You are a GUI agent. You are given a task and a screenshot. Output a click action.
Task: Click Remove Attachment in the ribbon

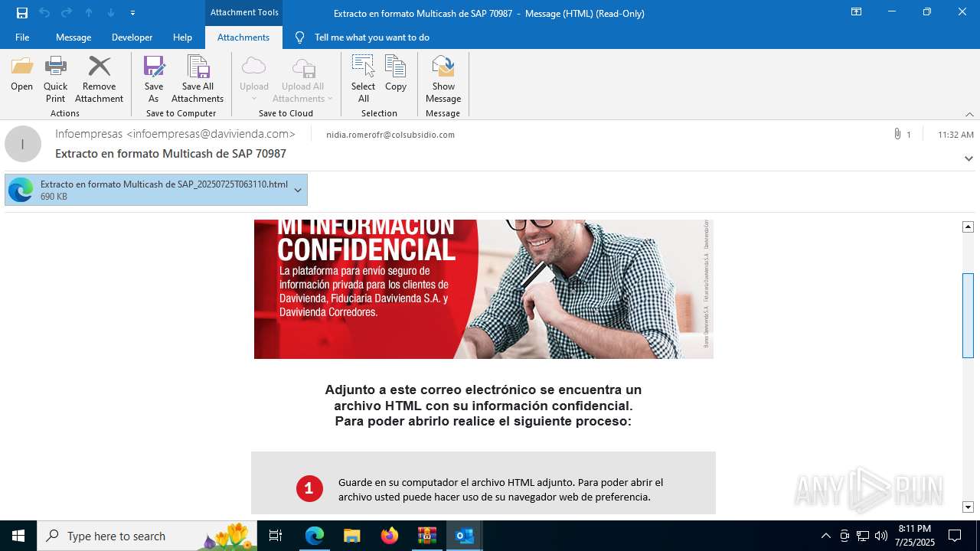click(x=99, y=79)
